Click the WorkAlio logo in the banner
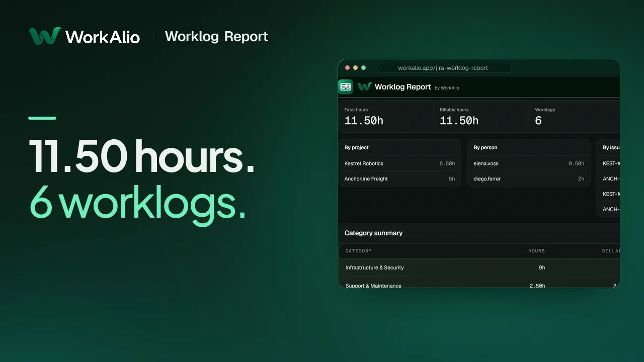Screen dimensions: 644x362 85,36
